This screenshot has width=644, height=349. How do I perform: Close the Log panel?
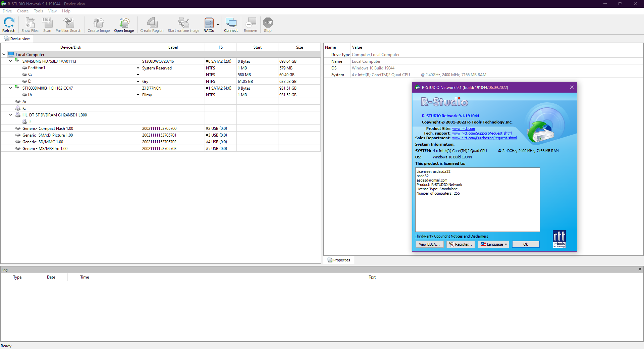[640, 269]
